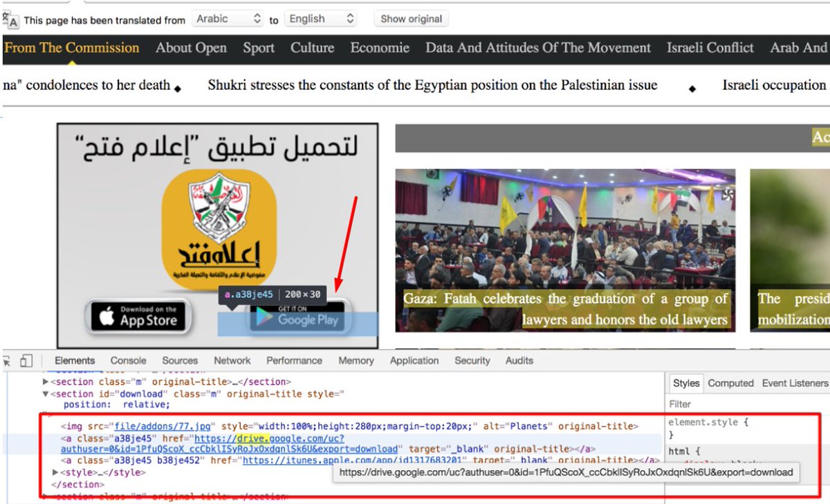The height and width of the screenshot is (504, 830).
Task: Switch to the Application tab
Action: click(x=415, y=360)
